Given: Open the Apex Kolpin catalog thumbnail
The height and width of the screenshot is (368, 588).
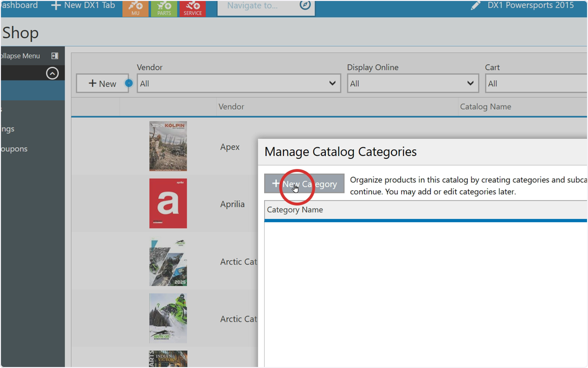Looking at the screenshot, I should [x=168, y=146].
